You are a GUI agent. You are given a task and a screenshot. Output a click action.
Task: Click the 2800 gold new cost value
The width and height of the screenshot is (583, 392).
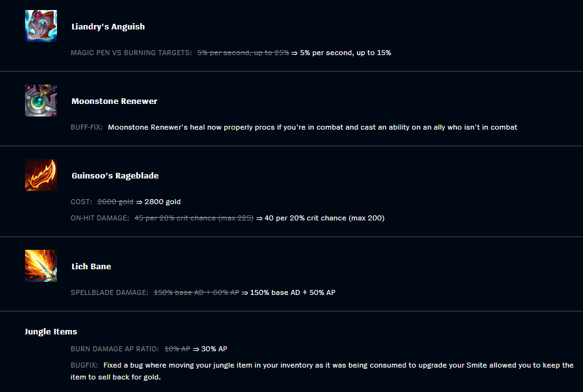click(x=162, y=202)
